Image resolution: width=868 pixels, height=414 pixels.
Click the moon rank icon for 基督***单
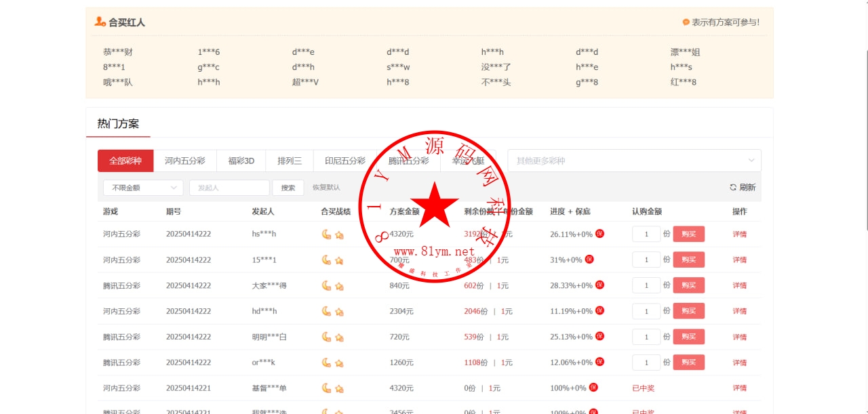pos(326,388)
